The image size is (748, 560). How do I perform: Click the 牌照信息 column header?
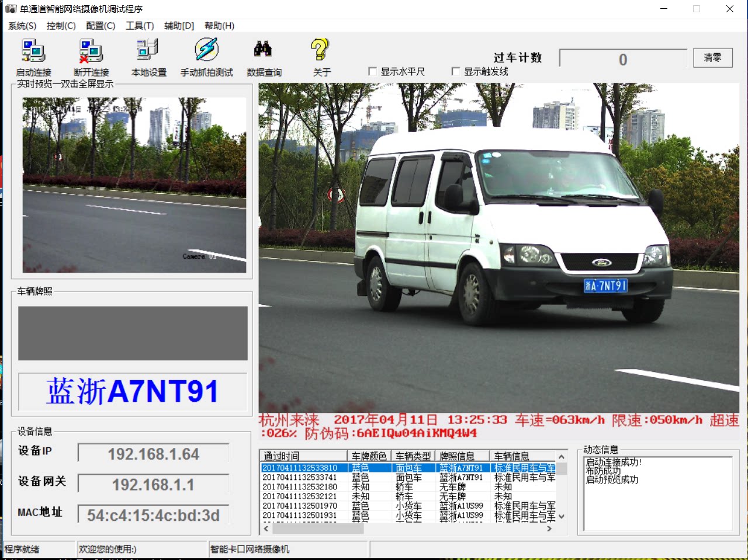462,456
